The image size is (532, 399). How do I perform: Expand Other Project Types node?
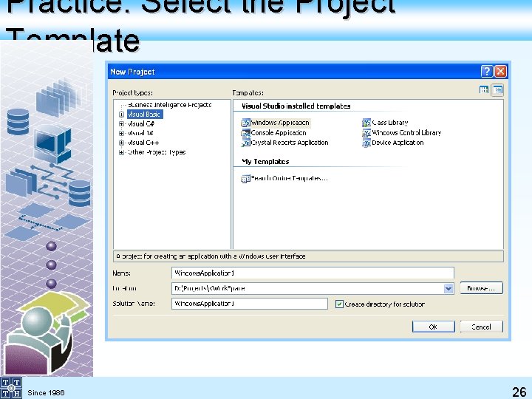tap(121, 152)
